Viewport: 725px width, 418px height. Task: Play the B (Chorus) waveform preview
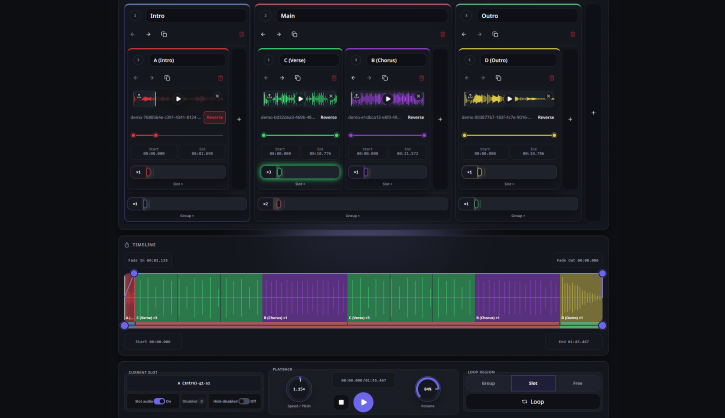coord(387,99)
